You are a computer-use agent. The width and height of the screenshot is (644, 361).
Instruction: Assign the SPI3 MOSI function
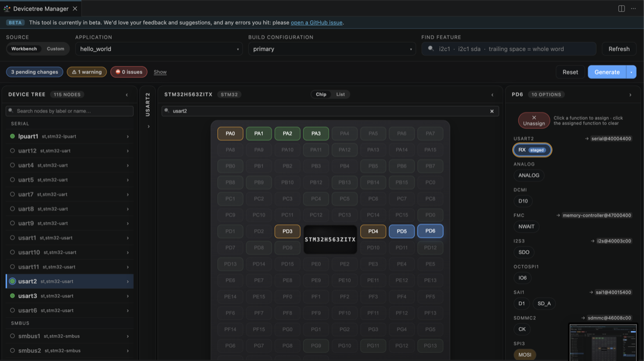[525, 355]
